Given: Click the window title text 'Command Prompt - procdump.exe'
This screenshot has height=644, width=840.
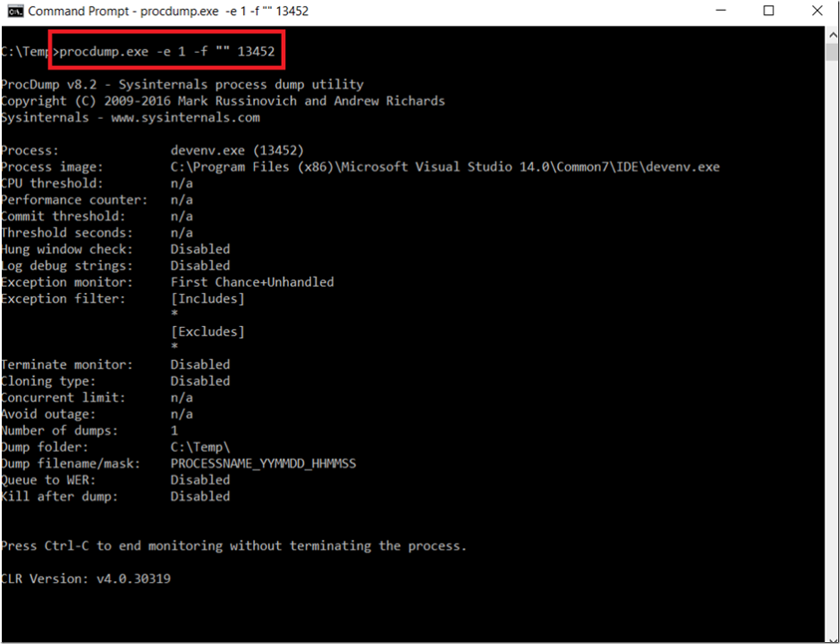Looking at the screenshot, I should coord(123,11).
